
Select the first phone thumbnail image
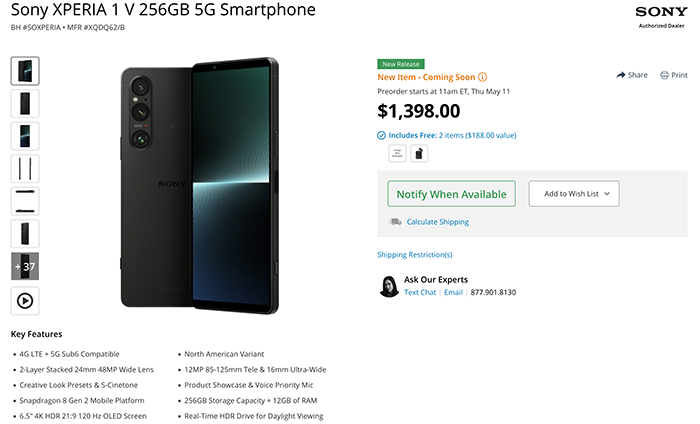[25, 71]
